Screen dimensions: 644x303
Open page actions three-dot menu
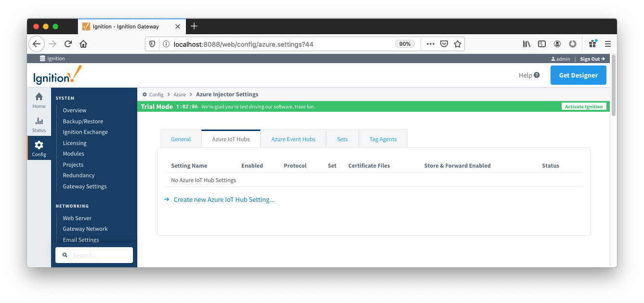(430, 44)
